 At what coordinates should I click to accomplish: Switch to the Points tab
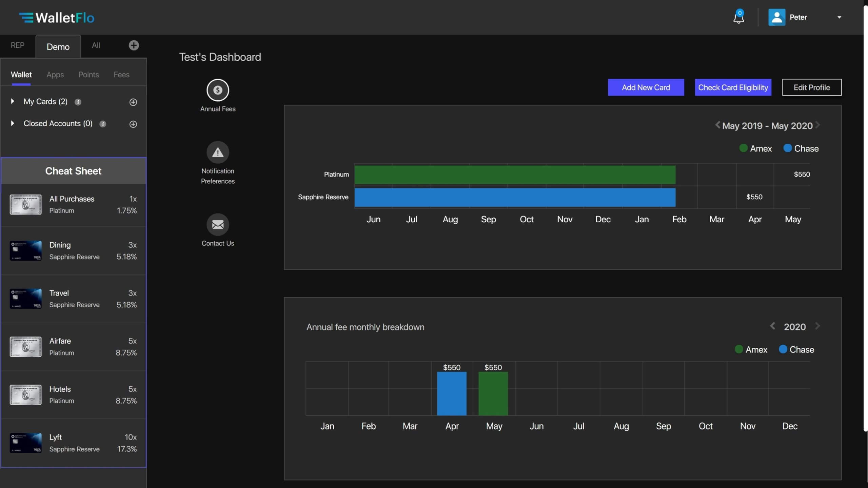click(88, 75)
